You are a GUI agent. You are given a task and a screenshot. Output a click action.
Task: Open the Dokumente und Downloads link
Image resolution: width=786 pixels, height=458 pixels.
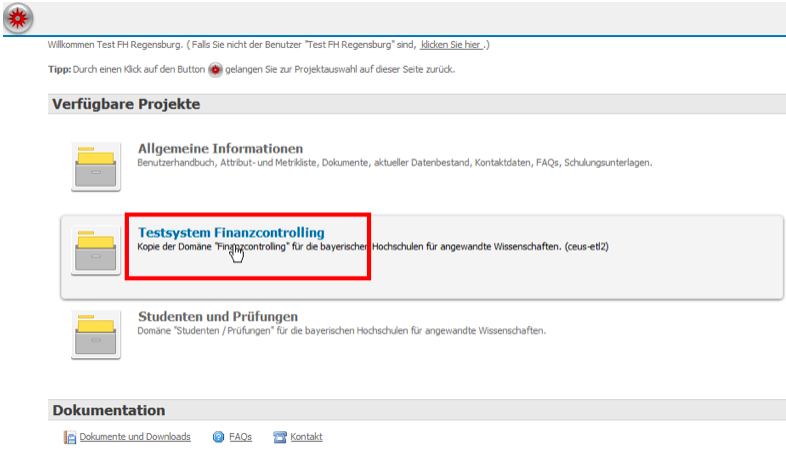point(134,437)
